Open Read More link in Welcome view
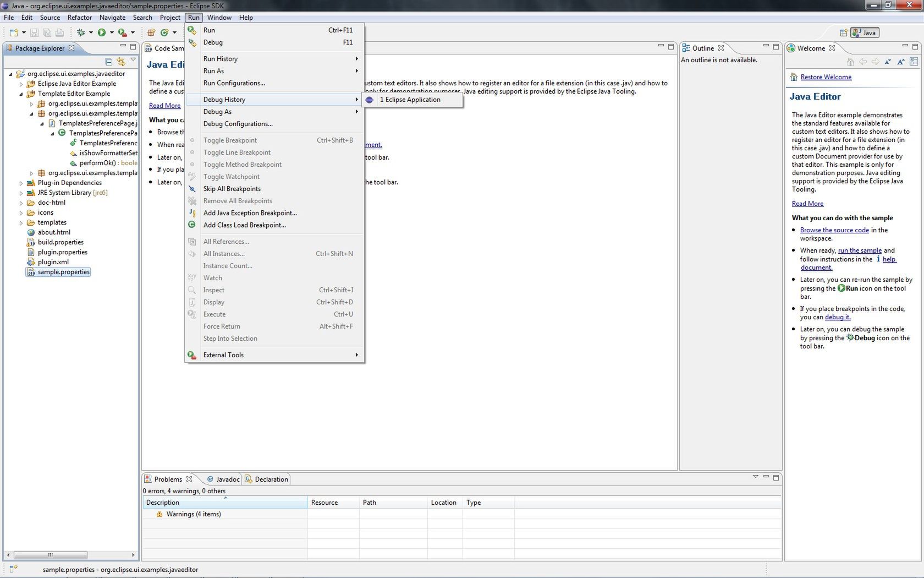Screen dimensions: 924x578 (807, 204)
